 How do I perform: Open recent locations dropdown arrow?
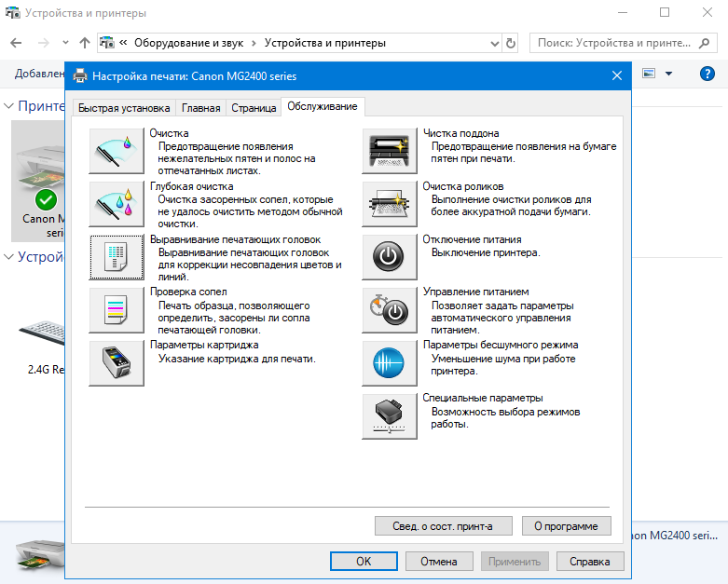pos(65,43)
